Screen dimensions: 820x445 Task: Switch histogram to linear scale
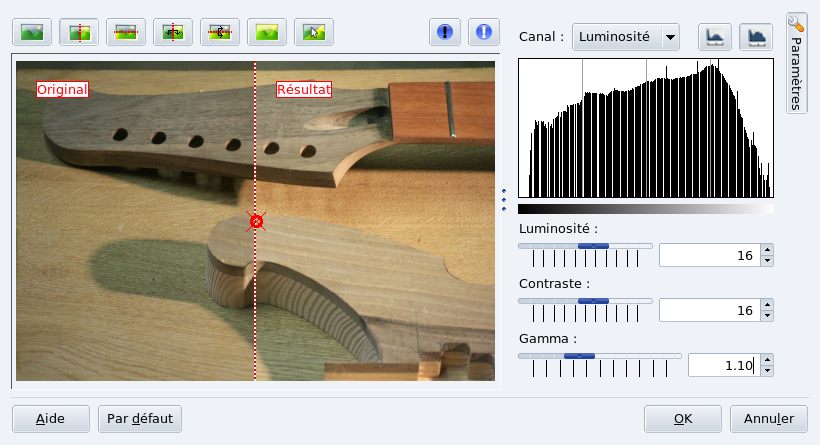tap(714, 37)
